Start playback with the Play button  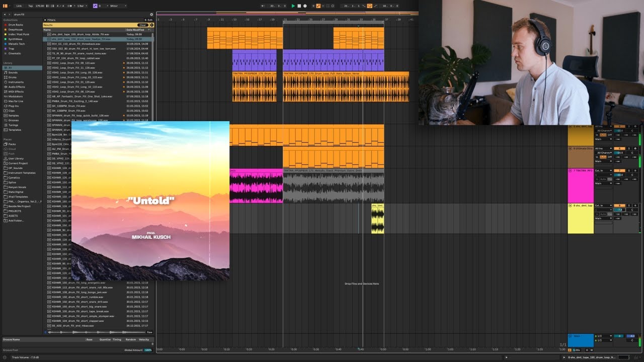click(293, 6)
